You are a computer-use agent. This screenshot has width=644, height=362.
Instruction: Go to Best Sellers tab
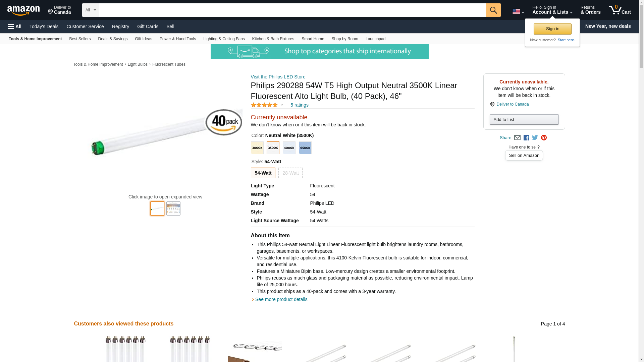(x=80, y=39)
